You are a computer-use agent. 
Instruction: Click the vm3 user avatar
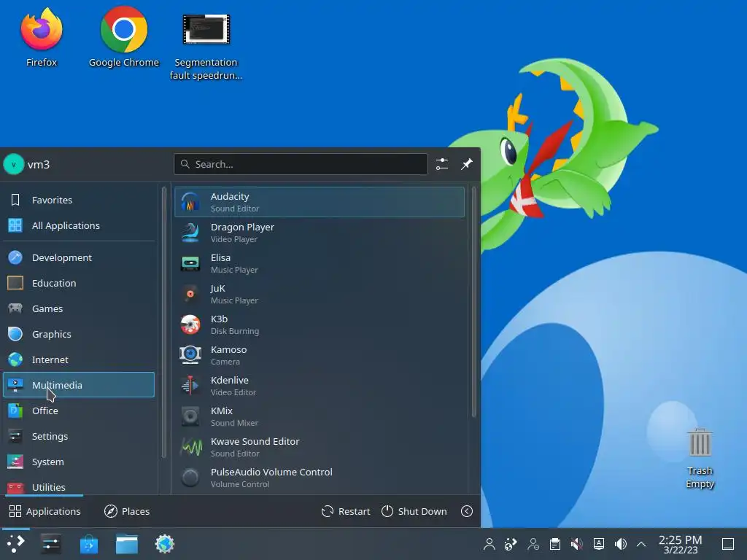pos(13,165)
